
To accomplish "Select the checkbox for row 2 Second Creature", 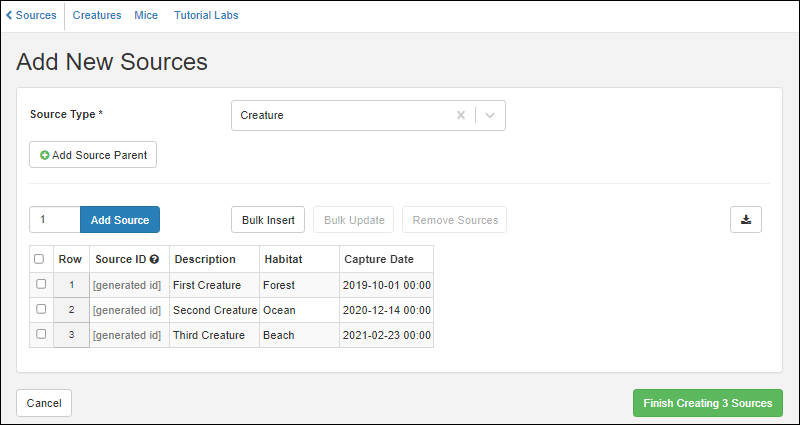I will pyautogui.click(x=41, y=310).
